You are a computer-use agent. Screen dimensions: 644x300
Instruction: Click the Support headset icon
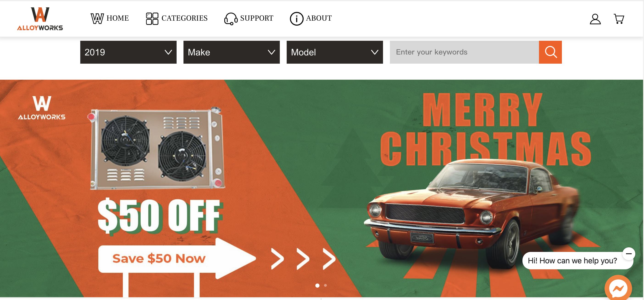pyautogui.click(x=230, y=19)
